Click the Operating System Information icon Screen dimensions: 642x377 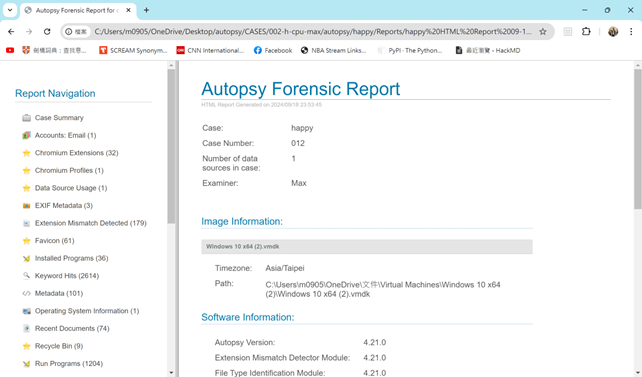pos(27,311)
